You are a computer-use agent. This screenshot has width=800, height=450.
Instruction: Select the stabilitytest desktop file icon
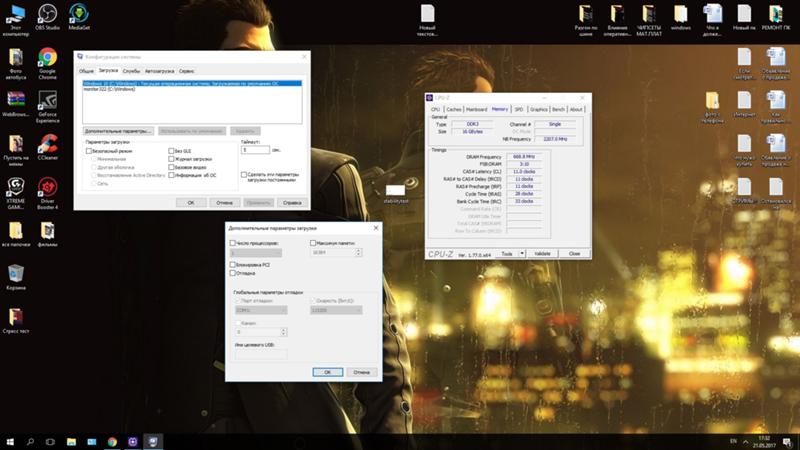(x=395, y=194)
